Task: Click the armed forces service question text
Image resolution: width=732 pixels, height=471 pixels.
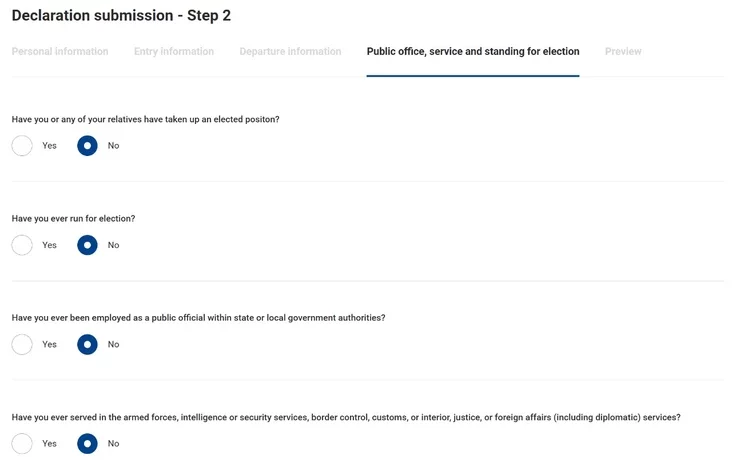Action: [x=346, y=417]
